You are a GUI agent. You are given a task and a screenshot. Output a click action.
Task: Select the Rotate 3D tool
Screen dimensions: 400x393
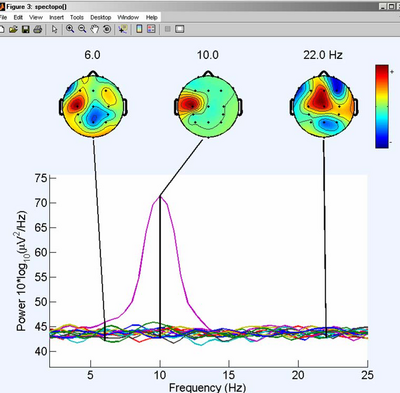(107, 29)
